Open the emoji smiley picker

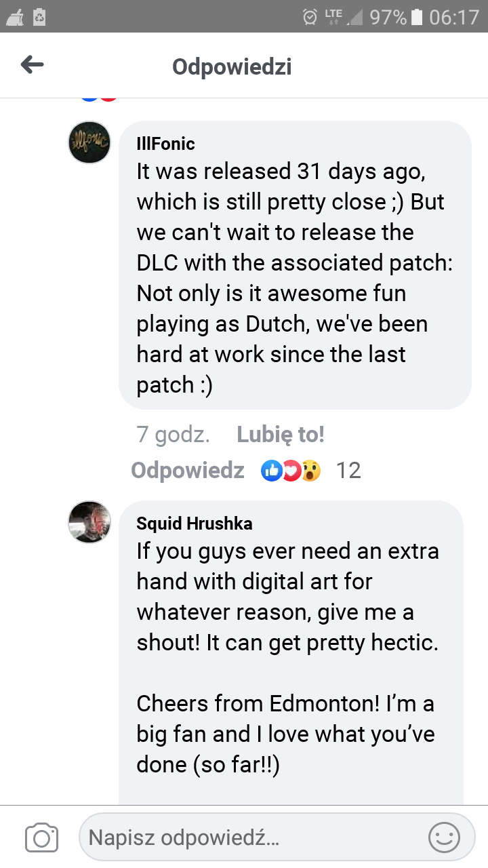[x=444, y=838]
